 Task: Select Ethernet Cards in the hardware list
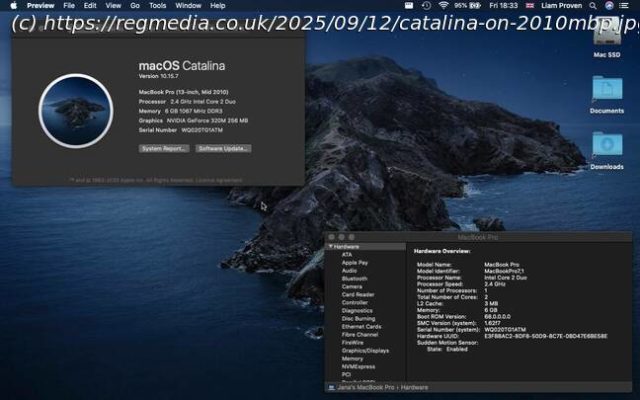tap(362, 327)
